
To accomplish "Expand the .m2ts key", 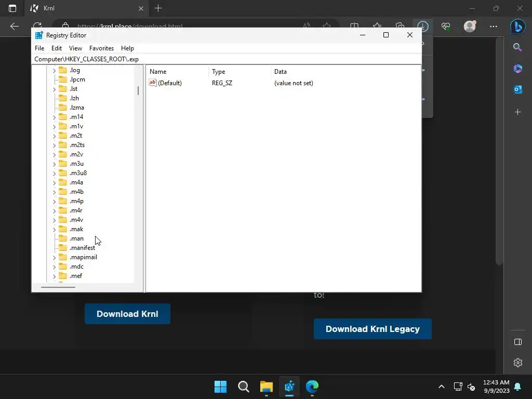I will coord(54,145).
